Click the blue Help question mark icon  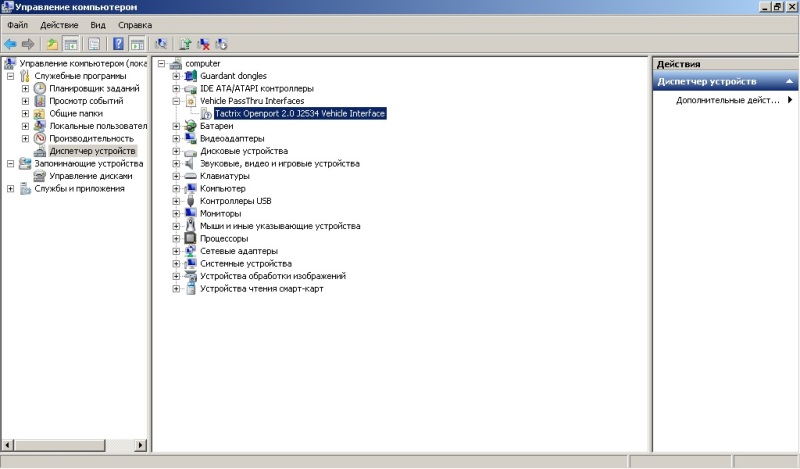click(x=118, y=44)
